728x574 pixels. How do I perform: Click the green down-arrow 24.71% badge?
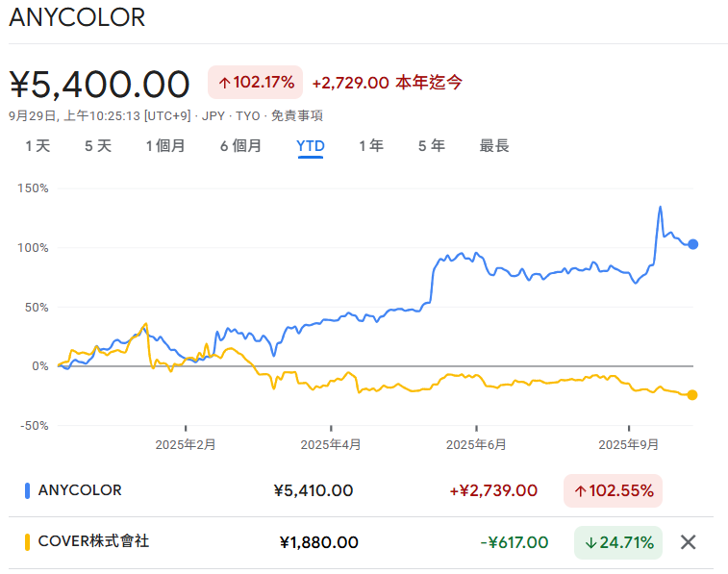tap(617, 542)
